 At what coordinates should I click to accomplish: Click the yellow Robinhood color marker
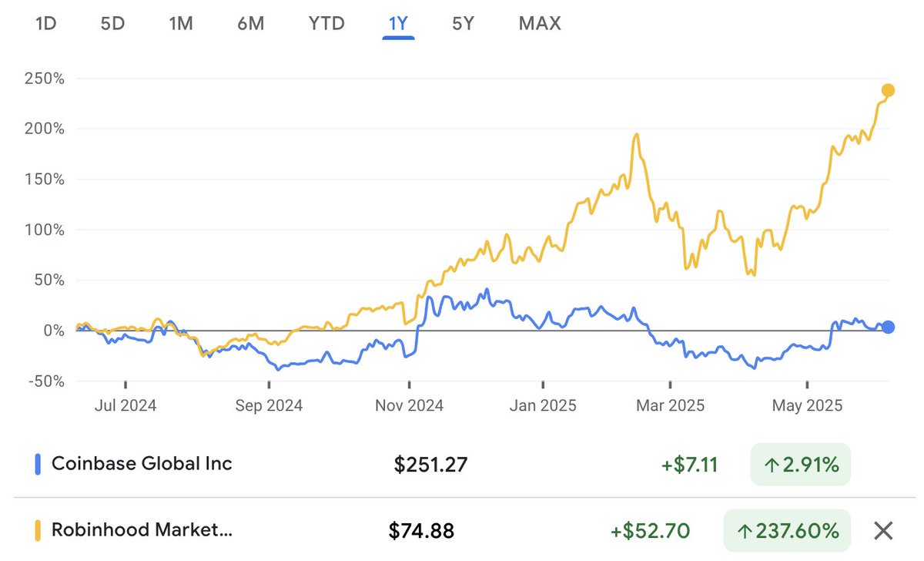pyautogui.click(x=37, y=530)
